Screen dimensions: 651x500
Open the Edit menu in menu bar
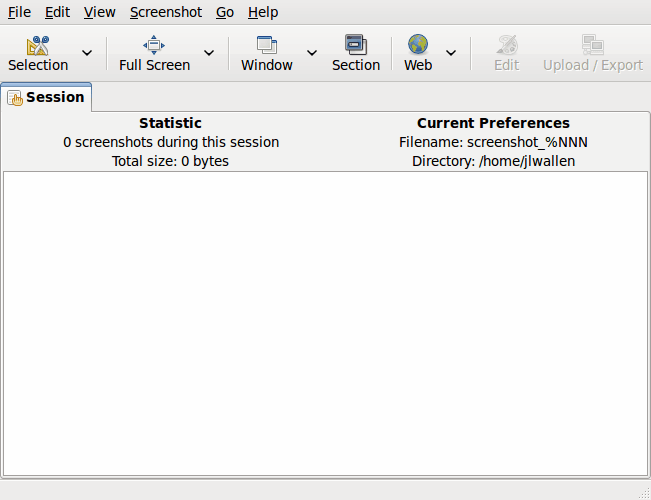coord(57,12)
